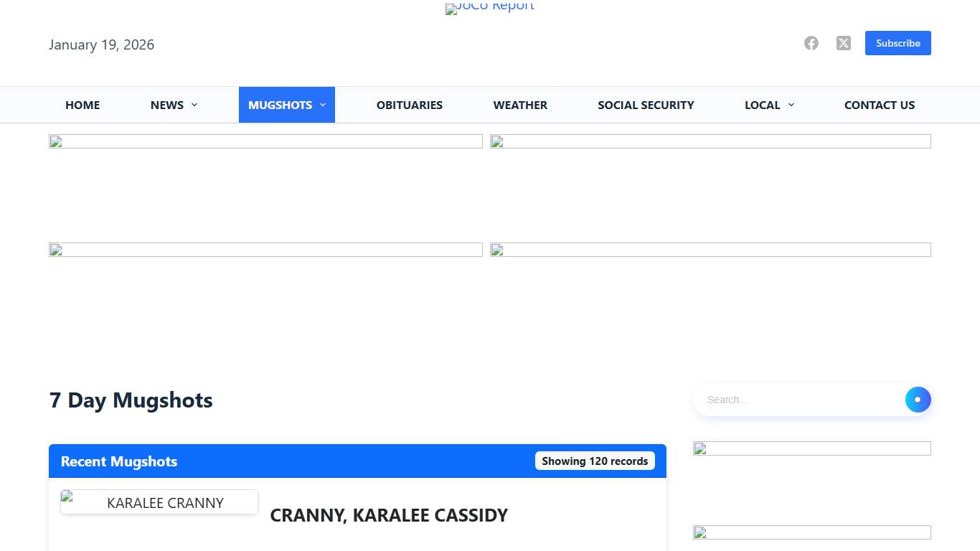Click the first banner image under HOME
Viewport: 980px width, 551px height.
tap(265, 141)
